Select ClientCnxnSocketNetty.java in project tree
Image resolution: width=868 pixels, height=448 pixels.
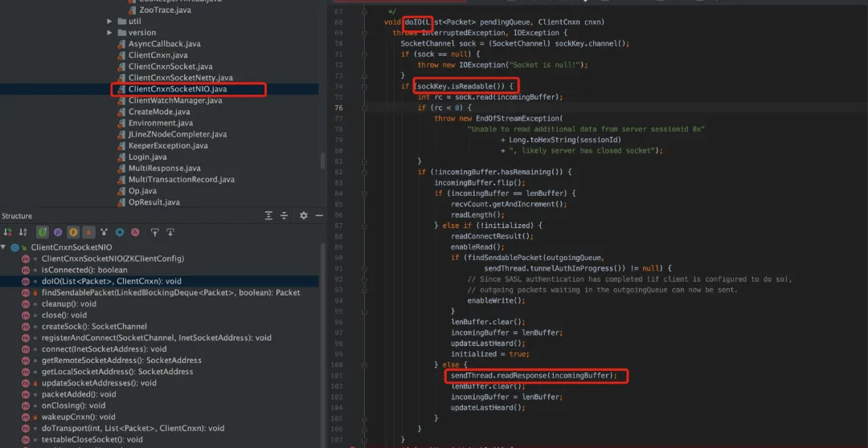tap(181, 77)
